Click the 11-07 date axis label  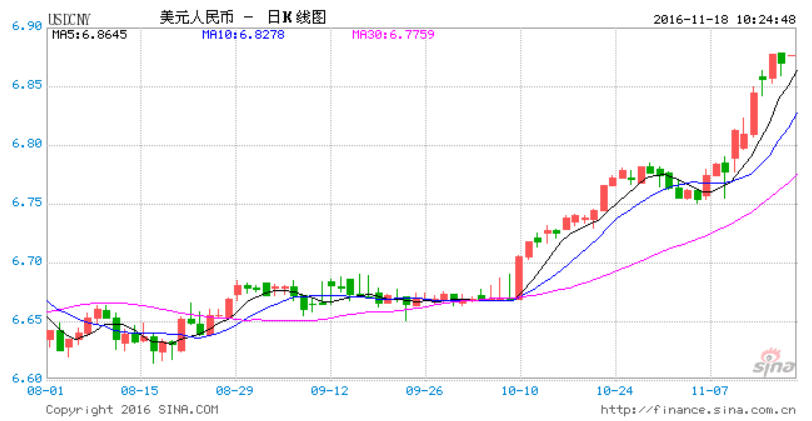[x=710, y=392]
